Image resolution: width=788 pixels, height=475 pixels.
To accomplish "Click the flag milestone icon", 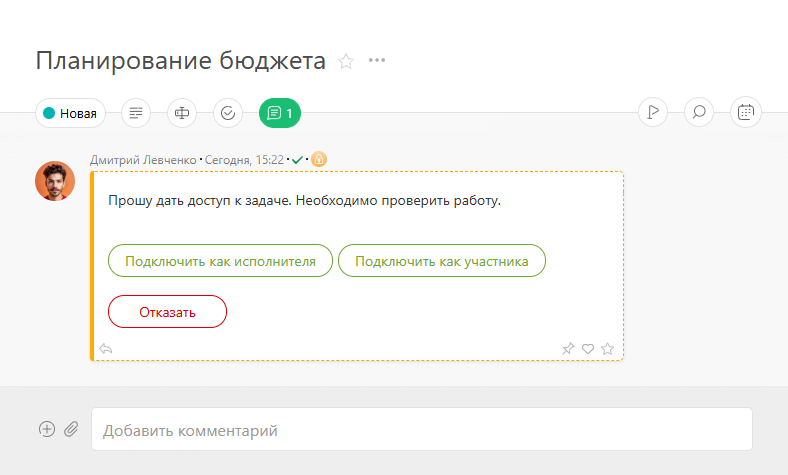I will 653,112.
